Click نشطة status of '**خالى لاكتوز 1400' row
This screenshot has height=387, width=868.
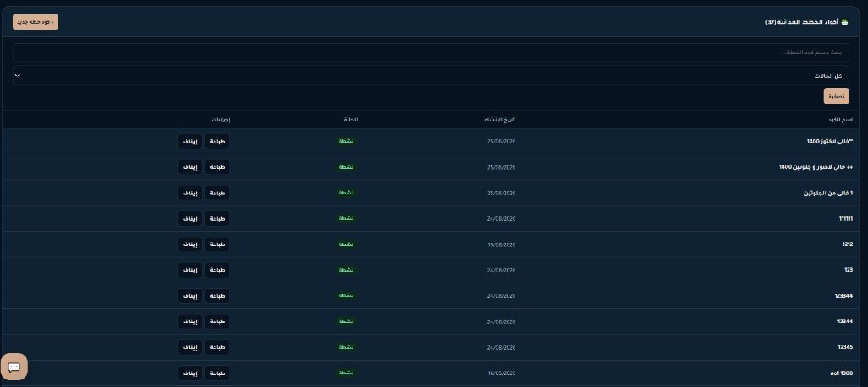[347, 141]
